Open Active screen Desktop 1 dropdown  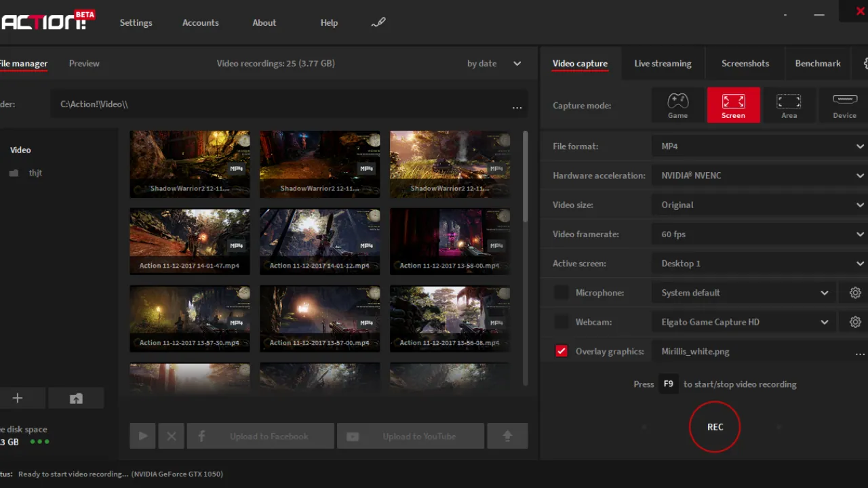(759, 263)
